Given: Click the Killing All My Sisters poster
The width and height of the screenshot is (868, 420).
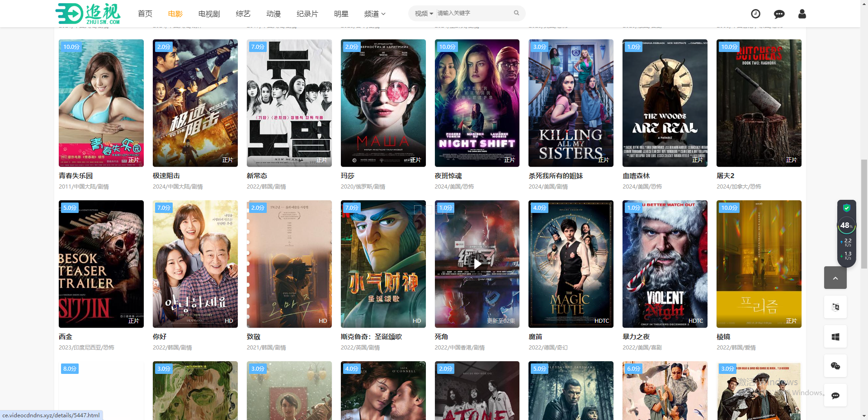Looking at the screenshot, I should (571, 103).
